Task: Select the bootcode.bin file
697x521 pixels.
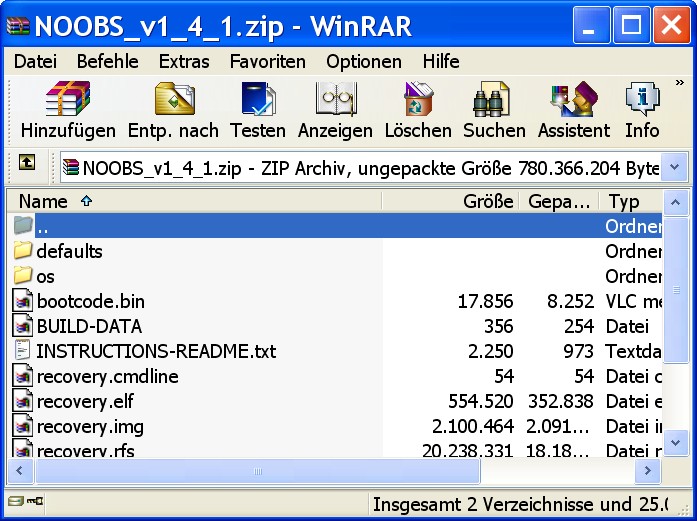Action: tap(90, 301)
